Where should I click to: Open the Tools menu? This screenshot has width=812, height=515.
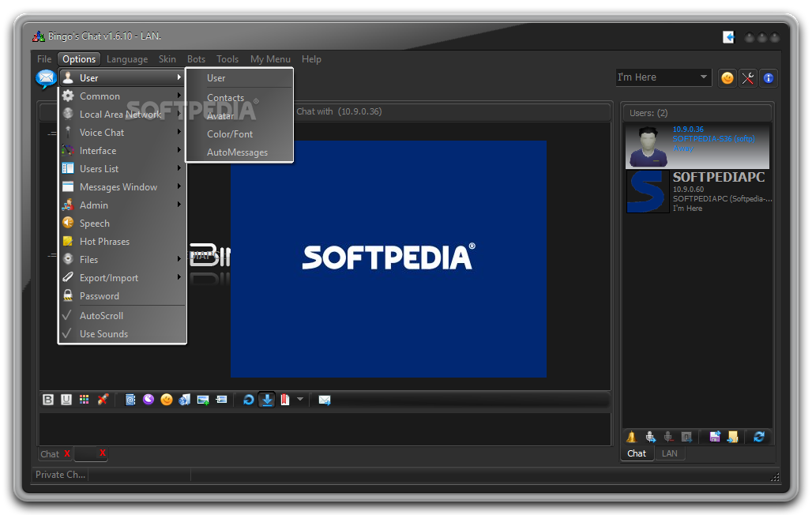[x=227, y=59]
